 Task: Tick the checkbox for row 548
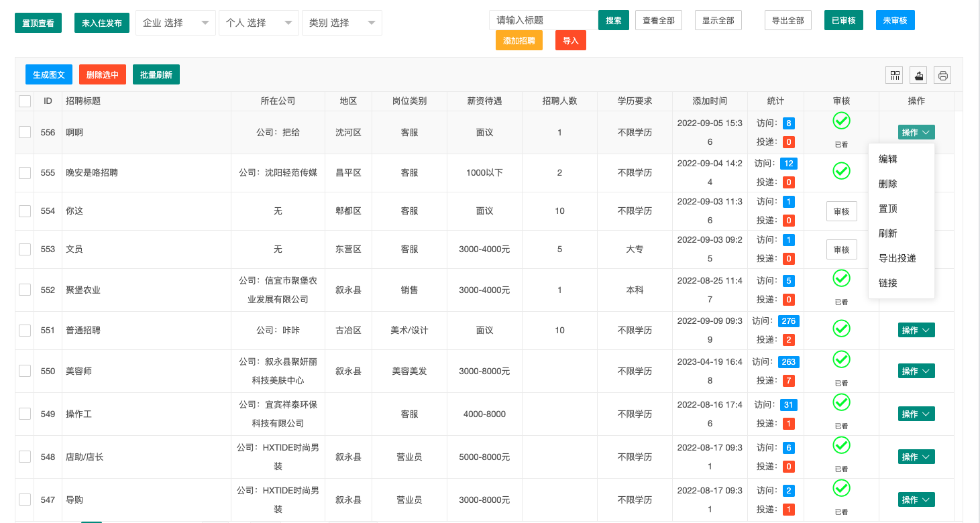click(x=25, y=457)
